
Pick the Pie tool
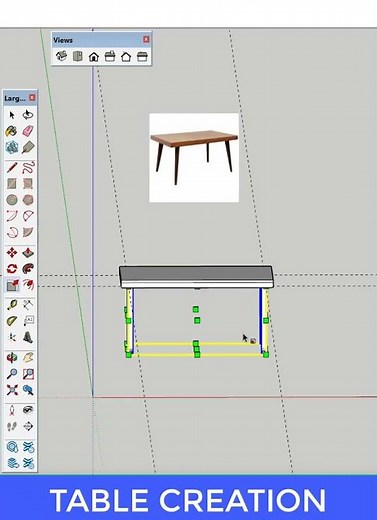click(28, 232)
